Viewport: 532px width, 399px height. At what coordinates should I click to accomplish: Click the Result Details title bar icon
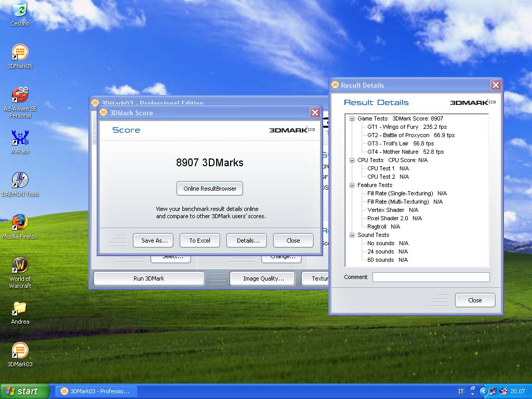coord(335,85)
